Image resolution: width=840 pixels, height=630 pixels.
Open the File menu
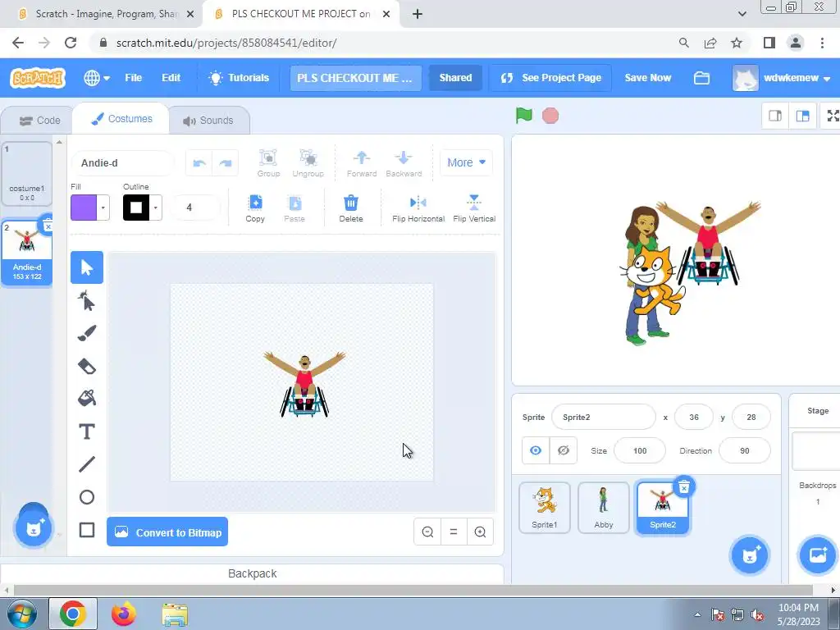(x=134, y=78)
